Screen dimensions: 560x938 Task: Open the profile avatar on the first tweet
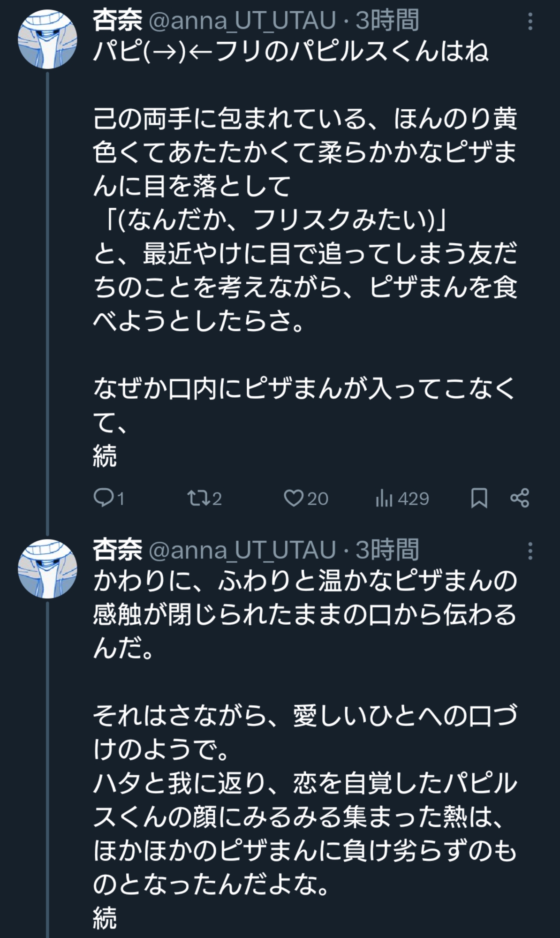(x=47, y=38)
